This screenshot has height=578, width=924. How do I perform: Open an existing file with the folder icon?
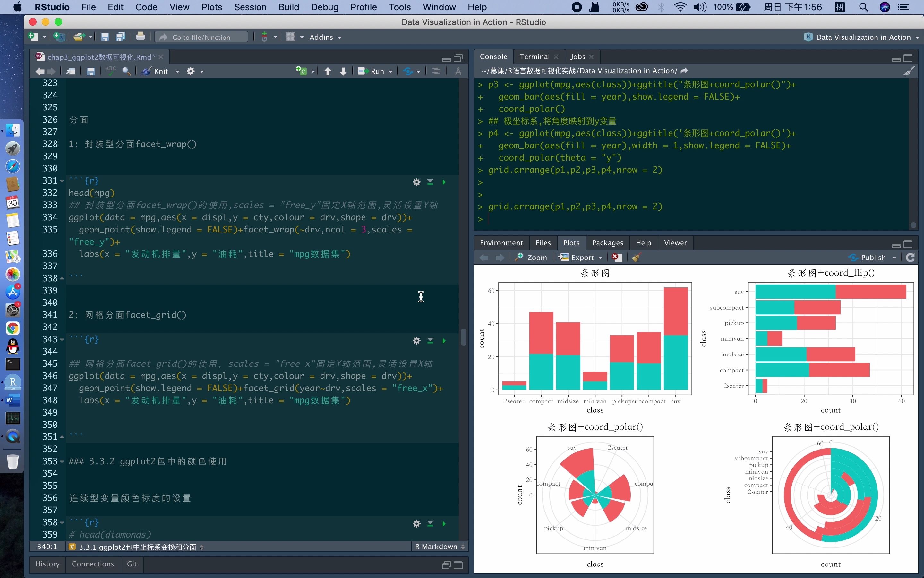79,37
